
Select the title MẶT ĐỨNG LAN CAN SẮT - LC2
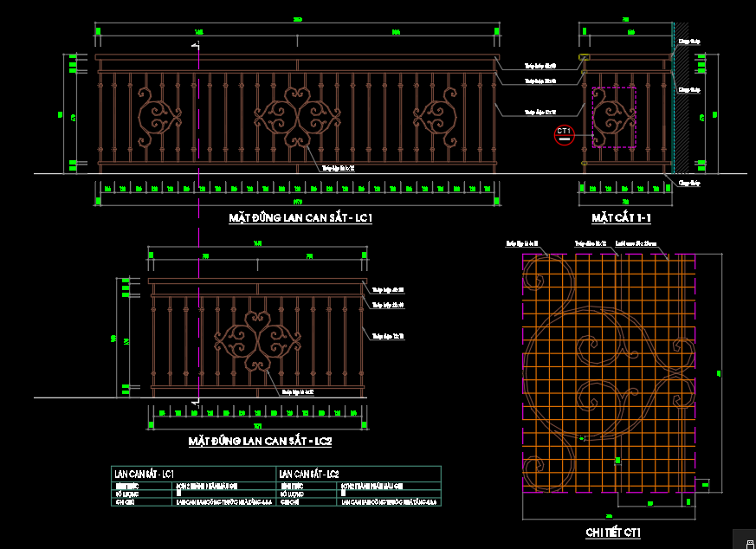[261, 442]
